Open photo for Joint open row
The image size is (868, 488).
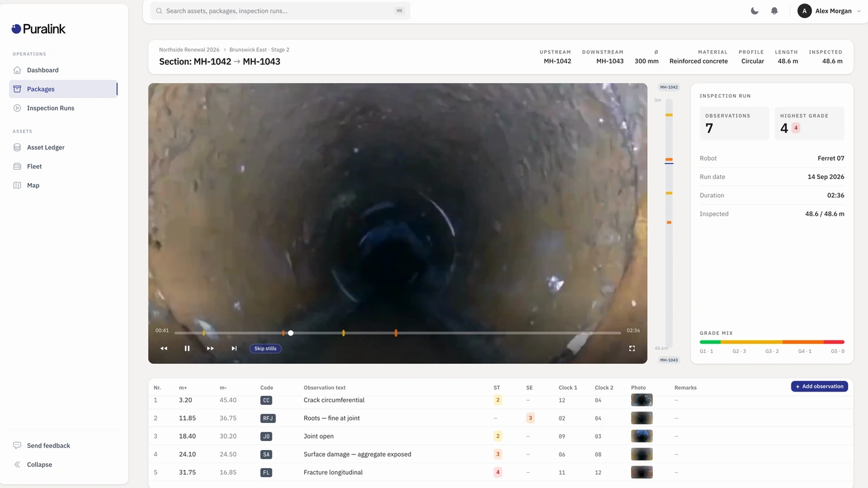[641, 436]
